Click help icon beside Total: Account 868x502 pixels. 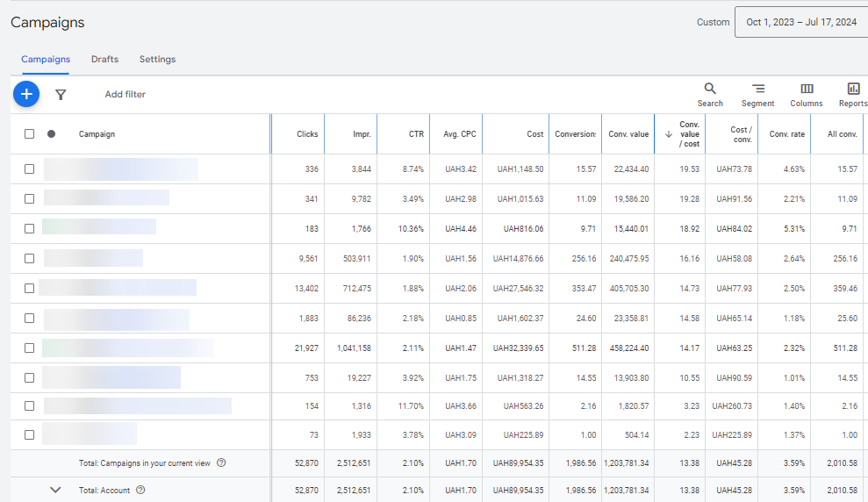click(140, 490)
